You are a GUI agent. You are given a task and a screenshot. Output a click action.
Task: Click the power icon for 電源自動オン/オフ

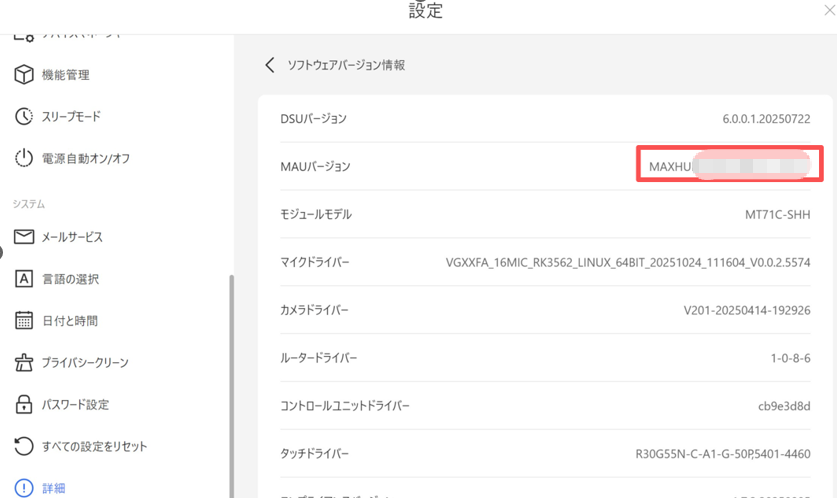pos(23,159)
